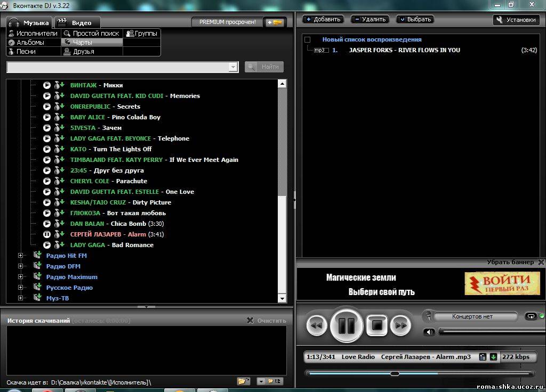The width and height of the screenshot is (546, 392).
Task: Pause playback with large pause button
Action: 347,325
